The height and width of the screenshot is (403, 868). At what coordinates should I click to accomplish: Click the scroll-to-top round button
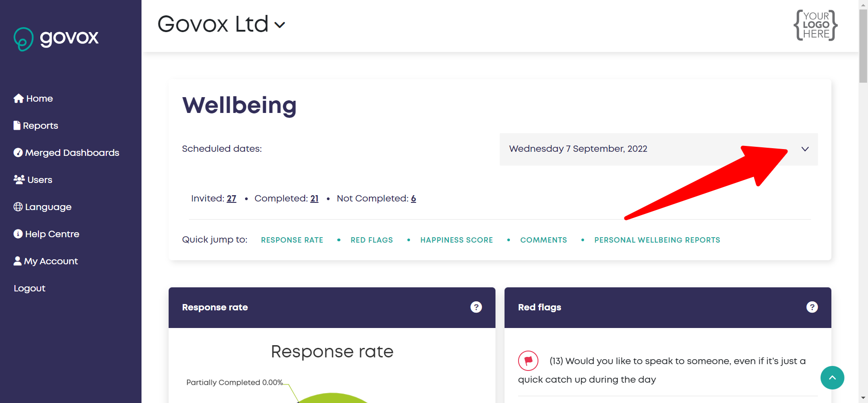pyautogui.click(x=832, y=378)
